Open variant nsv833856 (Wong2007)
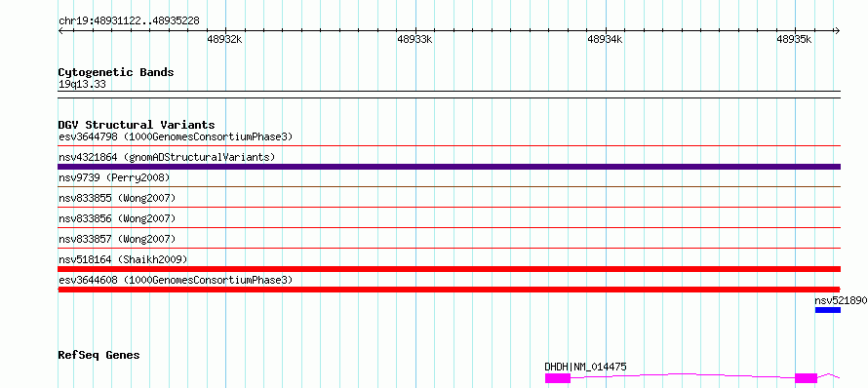Screen dimensions: 868x388 [x=117, y=218]
